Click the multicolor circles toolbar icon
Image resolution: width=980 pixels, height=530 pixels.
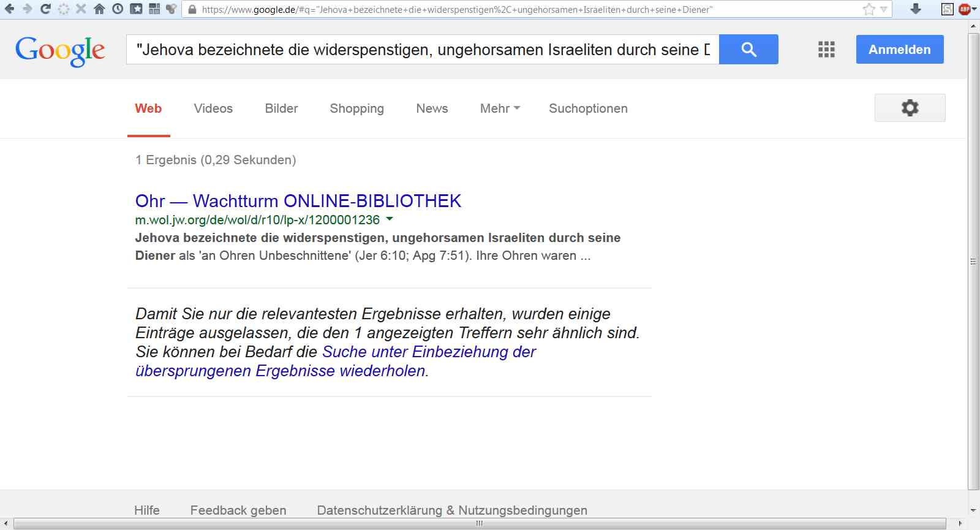coord(171,9)
